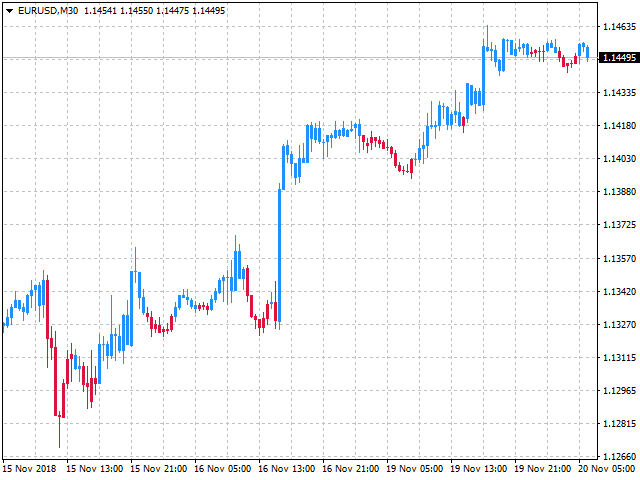
Task: Click the 1.13880 price axis label
Action: click(x=619, y=191)
